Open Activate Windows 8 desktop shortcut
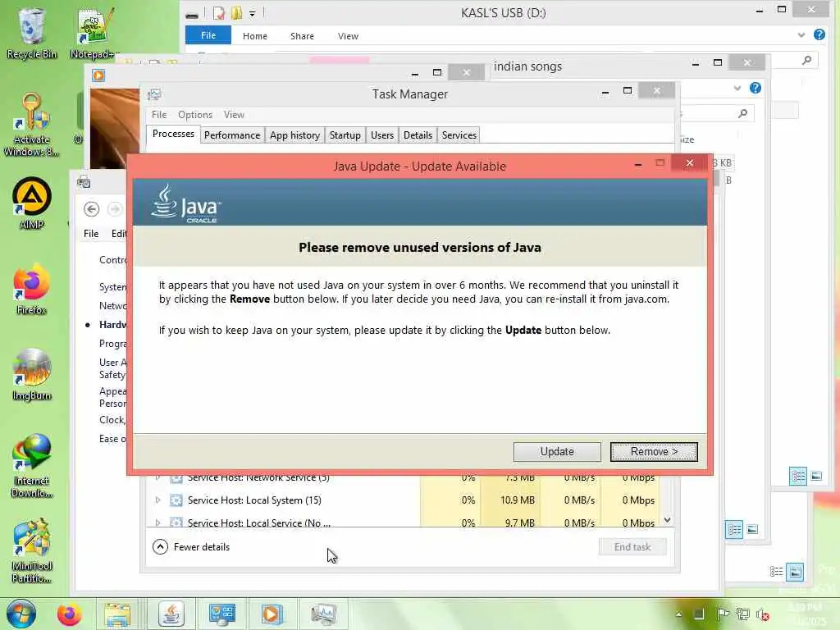 coord(32,125)
